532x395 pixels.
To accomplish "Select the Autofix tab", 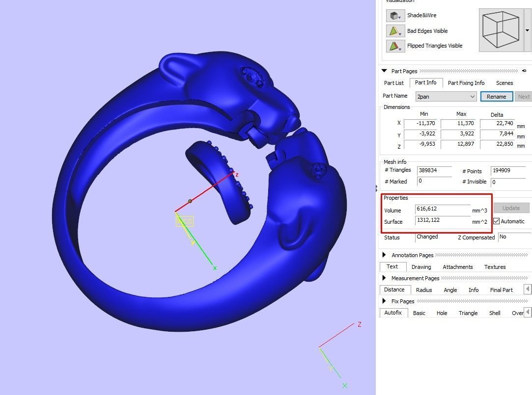I will (x=393, y=313).
